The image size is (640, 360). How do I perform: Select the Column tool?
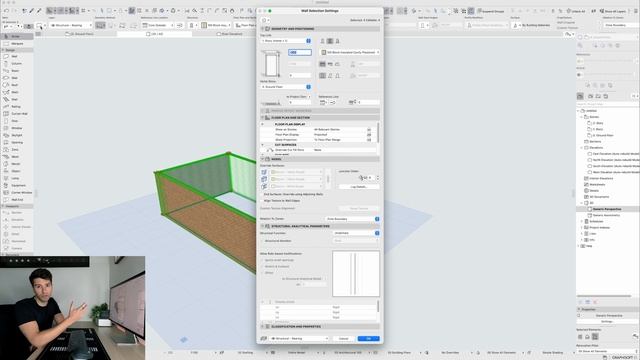(x=16, y=64)
